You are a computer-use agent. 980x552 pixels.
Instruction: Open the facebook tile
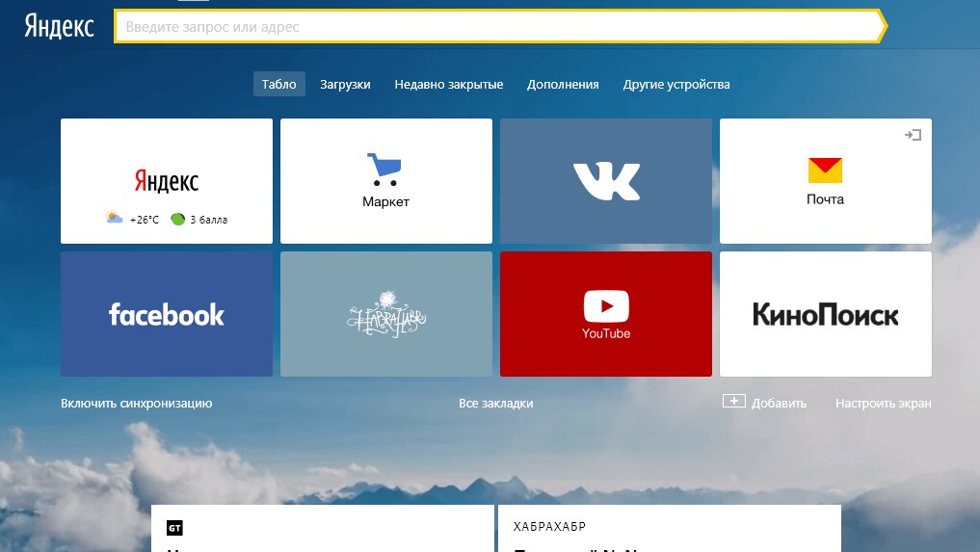[x=167, y=314]
